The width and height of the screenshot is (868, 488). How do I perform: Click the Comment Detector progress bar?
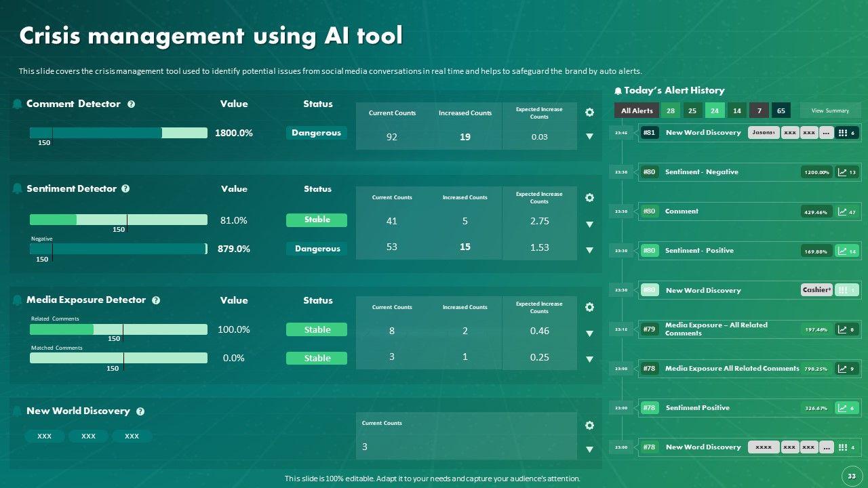point(118,133)
